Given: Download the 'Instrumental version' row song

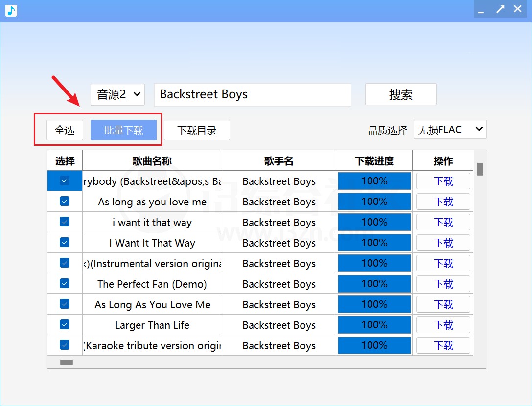Looking at the screenshot, I should tap(443, 263).
